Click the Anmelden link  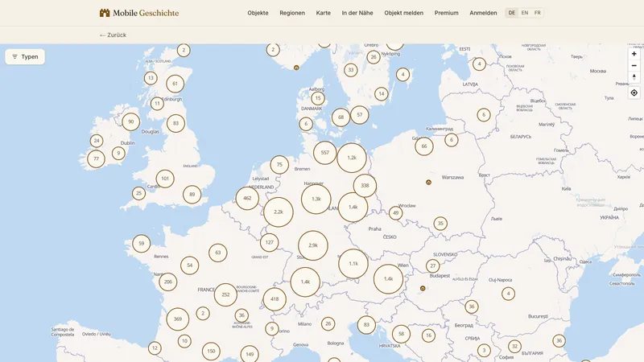[483, 13]
